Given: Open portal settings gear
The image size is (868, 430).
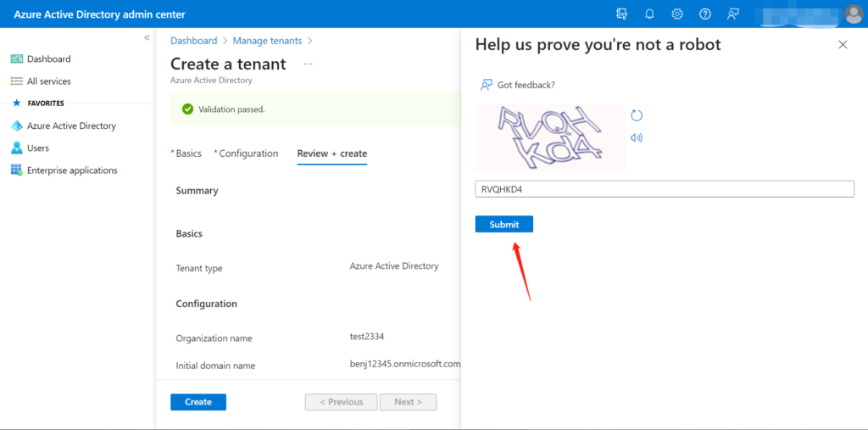Looking at the screenshot, I should (x=677, y=14).
